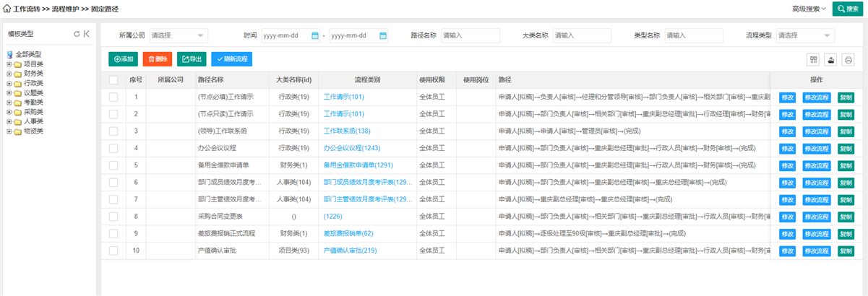The height and width of the screenshot is (296, 868).
Task: Click the 路径名称 input field
Action: [x=470, y=35]
